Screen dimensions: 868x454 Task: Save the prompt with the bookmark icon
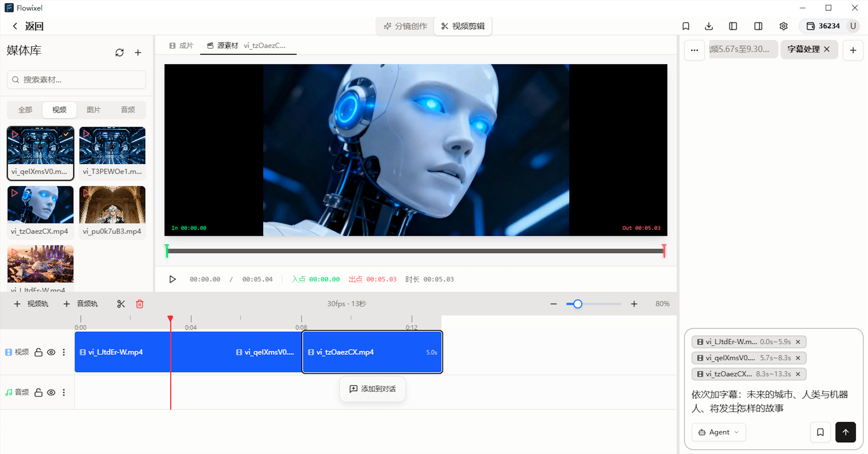(820, 432)
